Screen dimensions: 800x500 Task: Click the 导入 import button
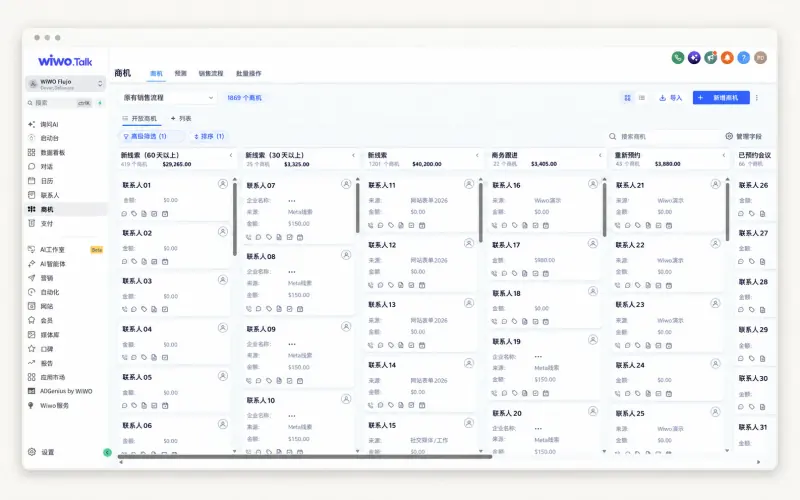pos(670,97)
